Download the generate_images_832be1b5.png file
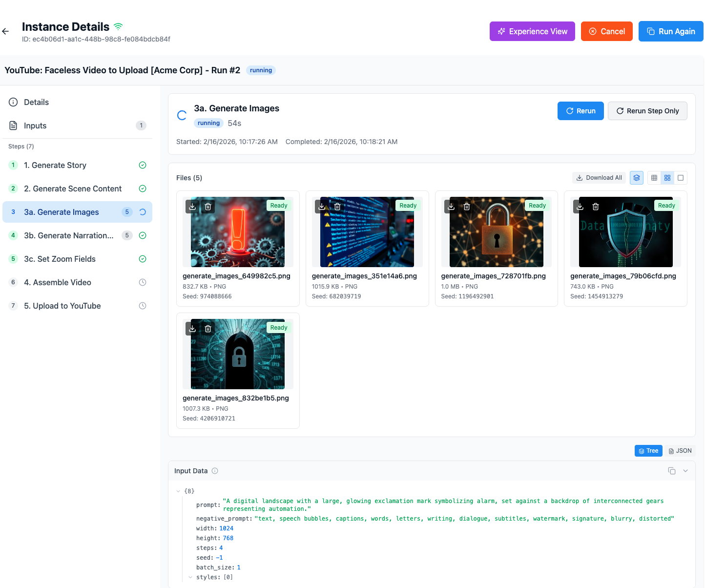Viewport: 705px width, 588px height. click(x=192, y=329)
